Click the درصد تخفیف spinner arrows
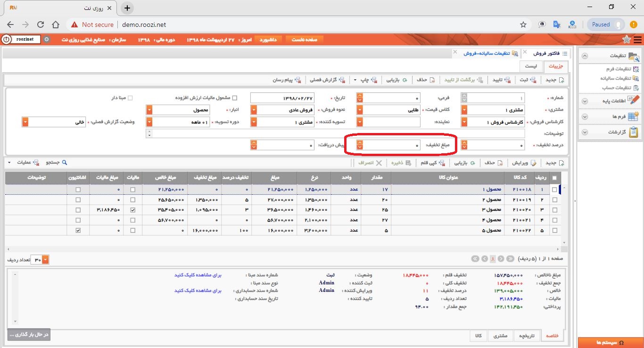 click(464, 145)
